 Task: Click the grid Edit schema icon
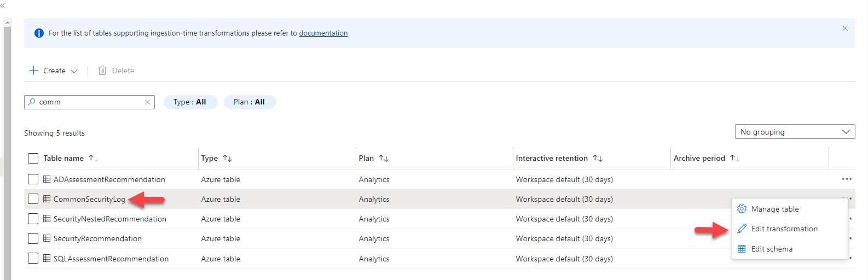[x=742, y=249]
